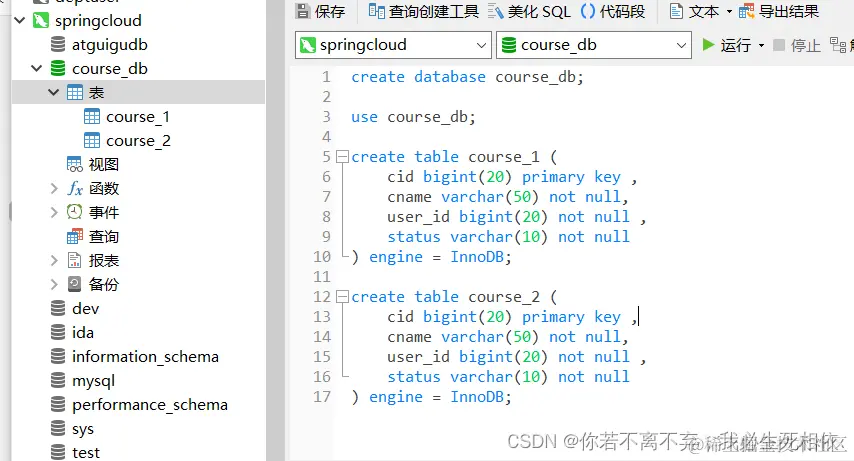Click the Views (视图) icon
Screen dimensions: 854x461
pyautogui.click(x=75, y=165)
